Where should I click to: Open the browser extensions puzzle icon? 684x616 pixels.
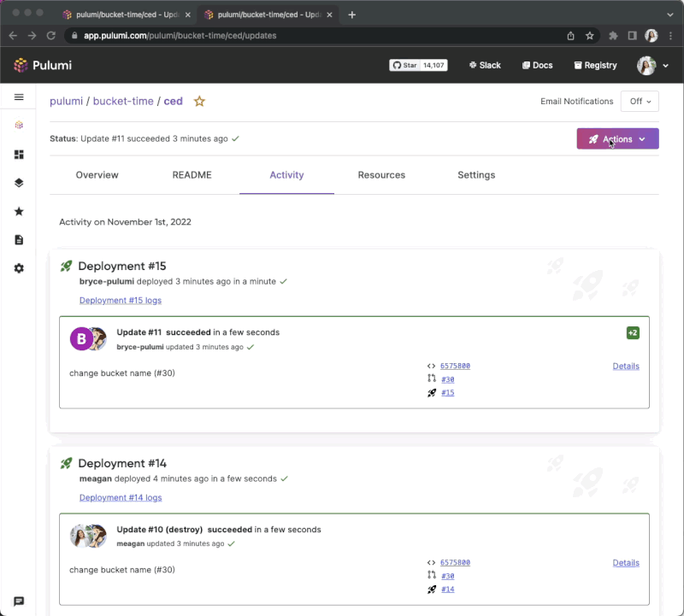613,36
